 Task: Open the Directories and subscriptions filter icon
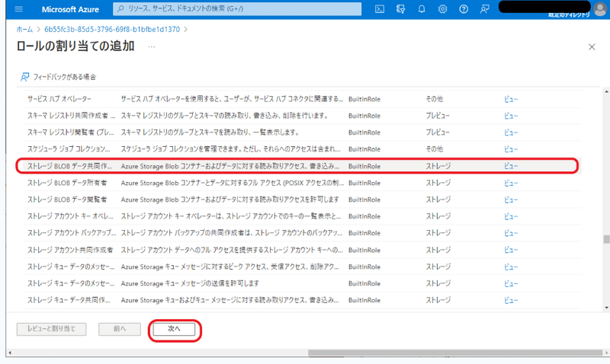tap(400, 9)
